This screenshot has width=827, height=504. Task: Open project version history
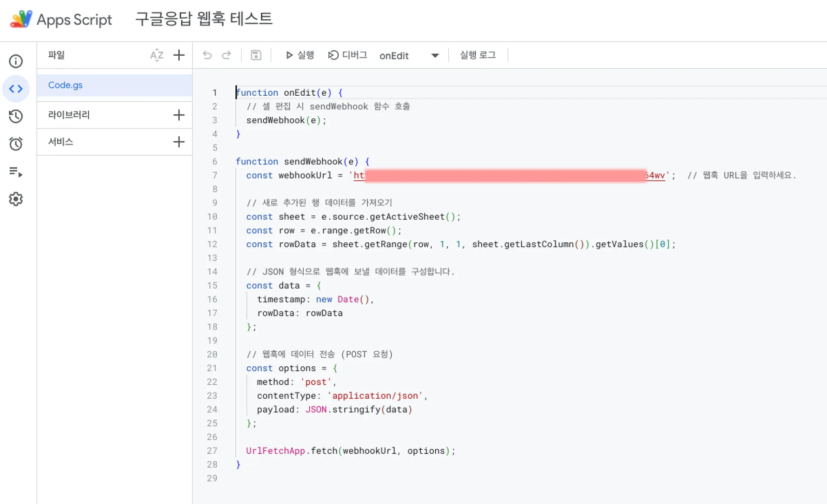tap(16, 116)
